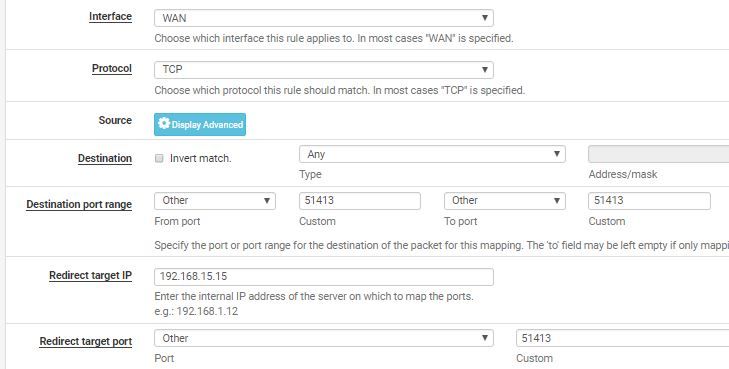729x369 pixels.
Task: Click the Display Advanced source button
Action: (200, 124)
